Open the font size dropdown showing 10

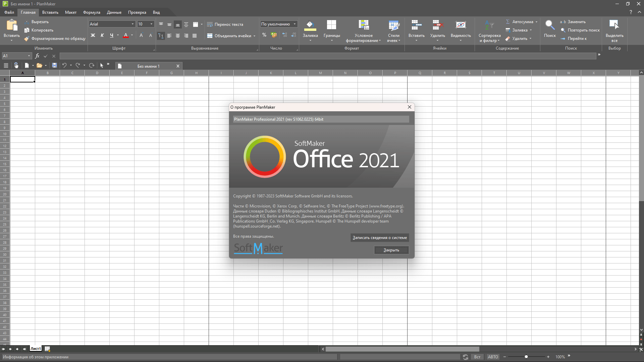click(x=151, y=24)
